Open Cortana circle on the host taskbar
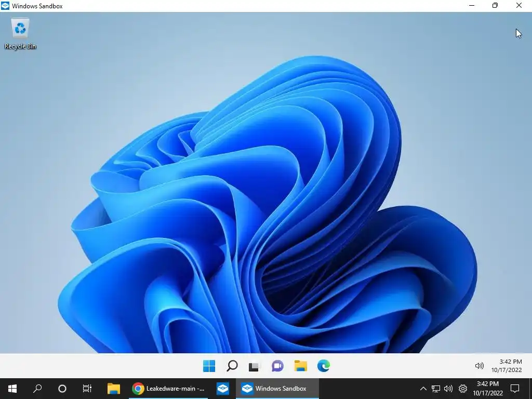 tap(62, 389)
